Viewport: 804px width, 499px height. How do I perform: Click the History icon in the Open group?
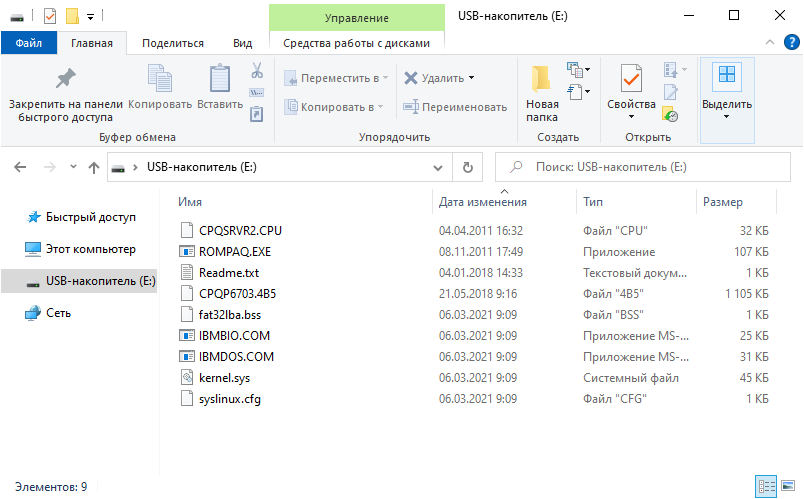click(x=670, y=114)
